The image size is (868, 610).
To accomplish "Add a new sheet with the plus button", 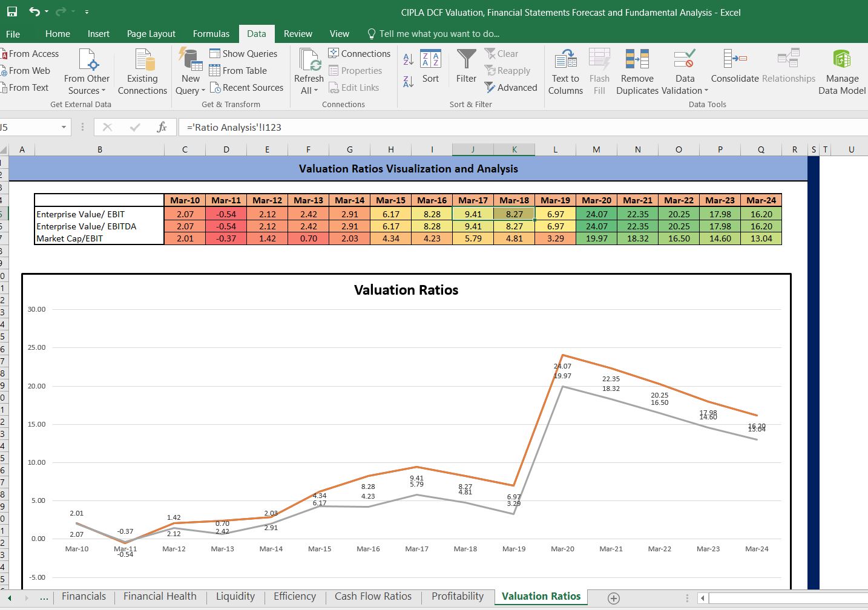I will tap(613, 598).
